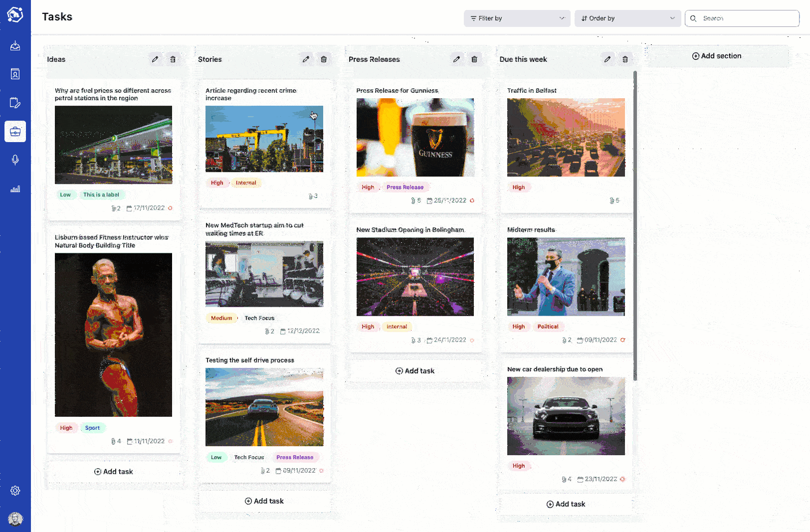Click trash icon for Due this week section
The height and width of the screenshot is (532, 810).
pyautogui.click(x=625, y=59)
